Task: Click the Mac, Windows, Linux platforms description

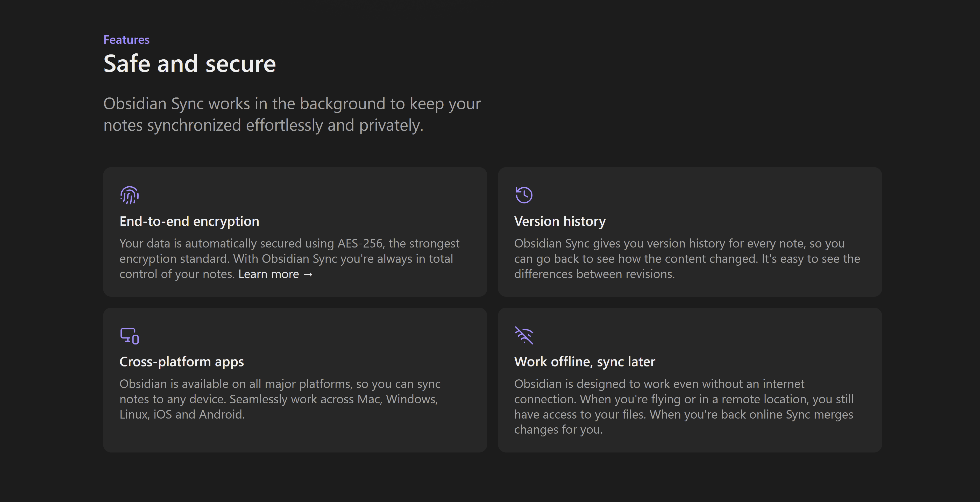Action: 280,399
